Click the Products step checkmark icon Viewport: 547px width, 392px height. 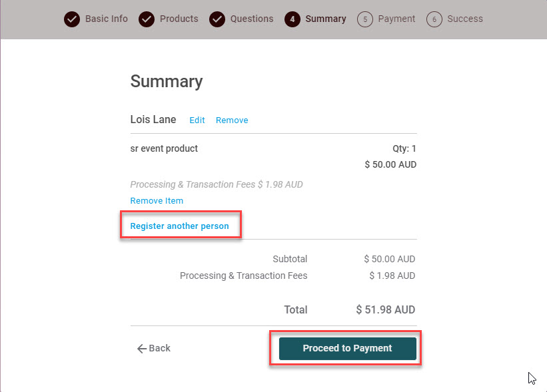(x=147, y=19)
